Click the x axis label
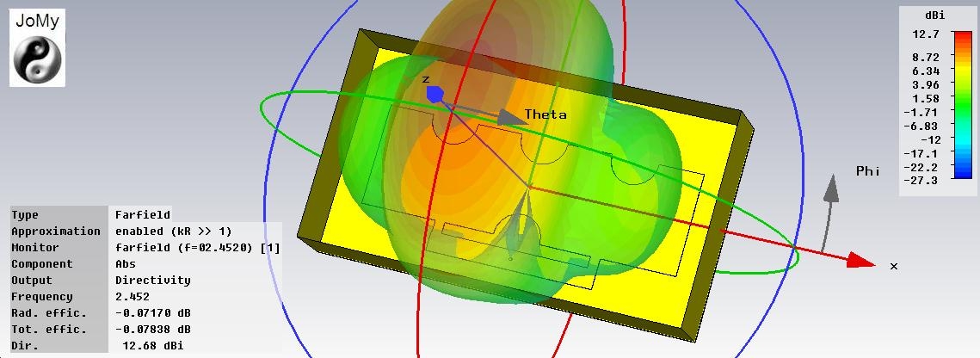The image size is (980, 358). pyautogui.click(x=894, y=266)
